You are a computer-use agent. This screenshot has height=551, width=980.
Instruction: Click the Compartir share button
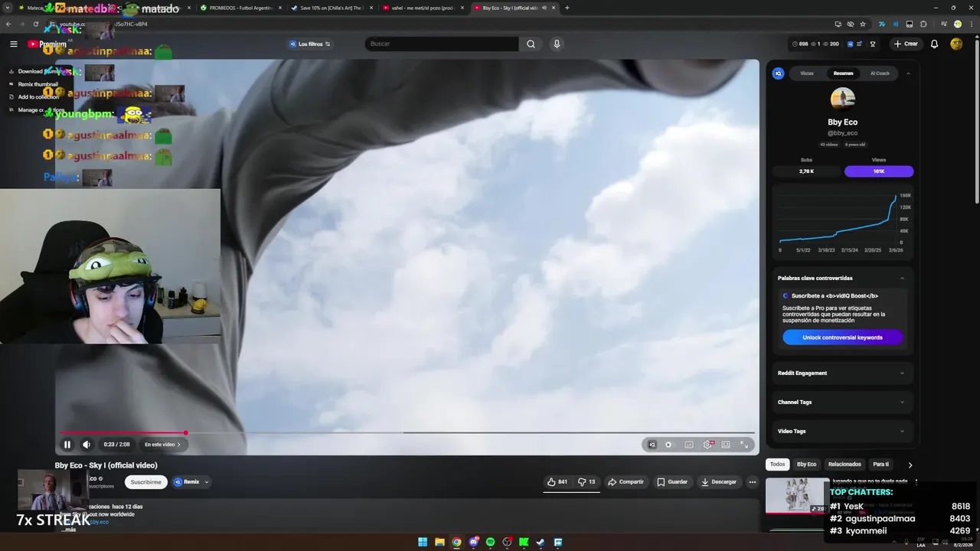(x=626, y=482)
